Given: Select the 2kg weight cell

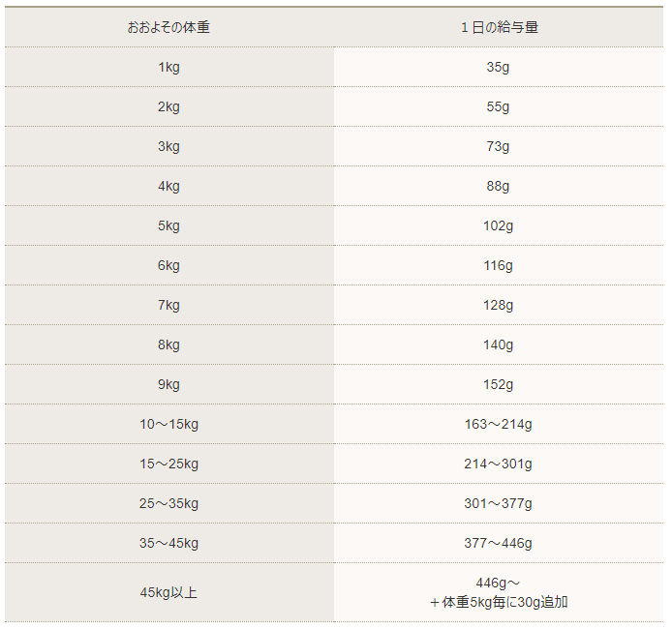Looking at the screenshot, I should tap(168, 106).
